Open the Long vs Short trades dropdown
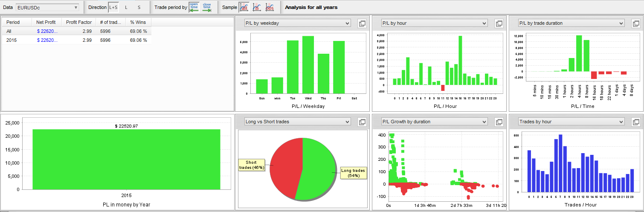This screenshot has height=212, width=644. point(297,122)
